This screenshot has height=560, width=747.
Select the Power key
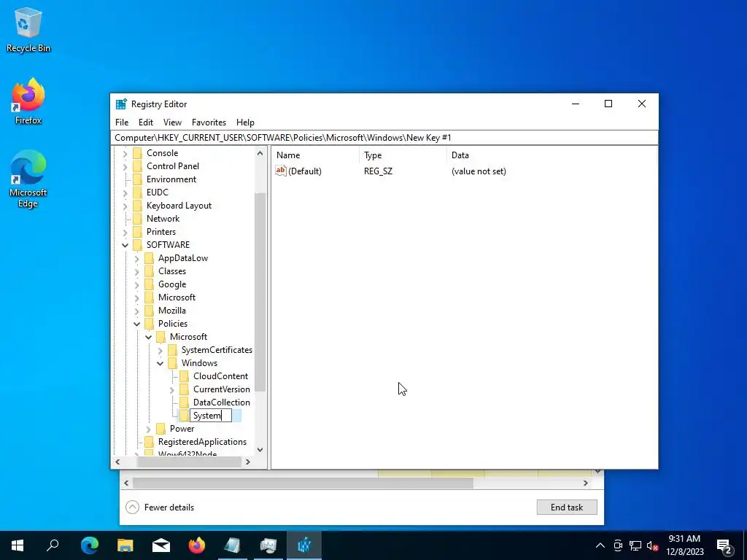182,429
